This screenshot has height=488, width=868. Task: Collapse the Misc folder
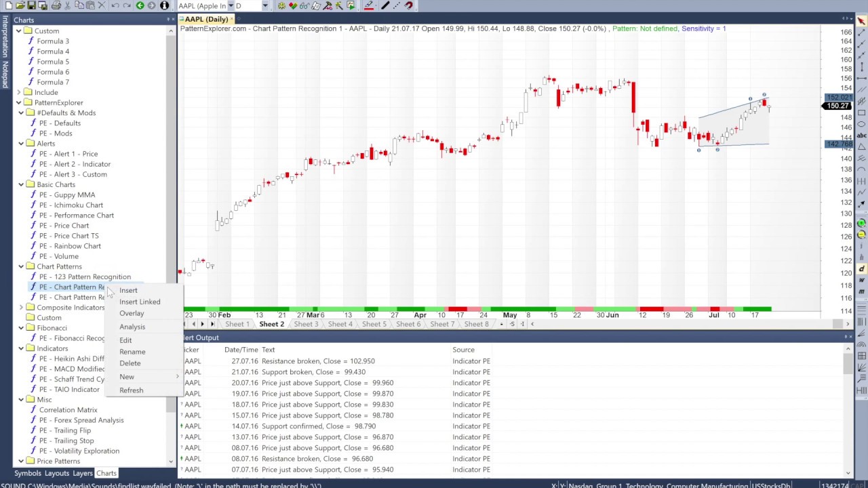tap(21, 399)
